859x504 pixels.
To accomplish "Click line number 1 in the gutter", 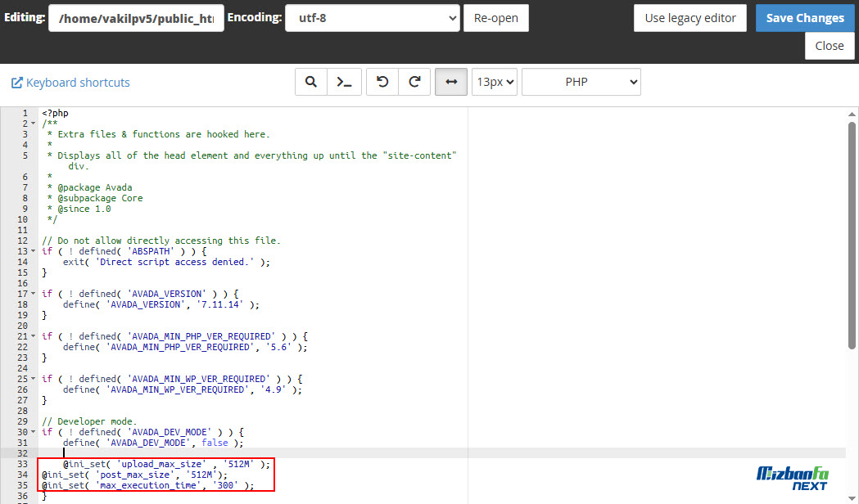I will pyautogui.click(x=25, y=113).
